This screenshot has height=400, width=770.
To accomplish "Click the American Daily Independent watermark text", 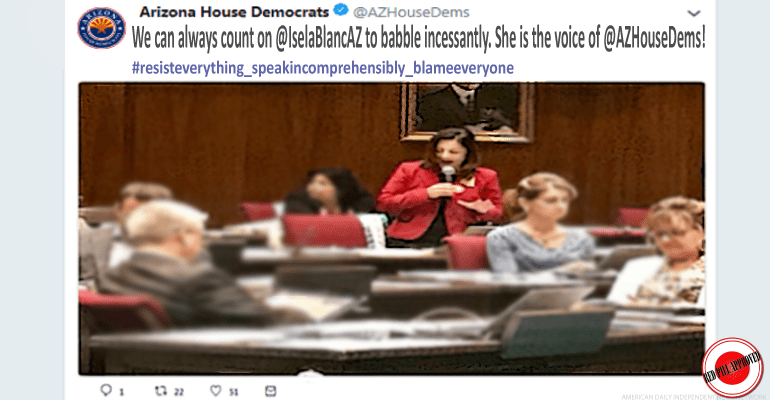I will [x=694, y=397].
